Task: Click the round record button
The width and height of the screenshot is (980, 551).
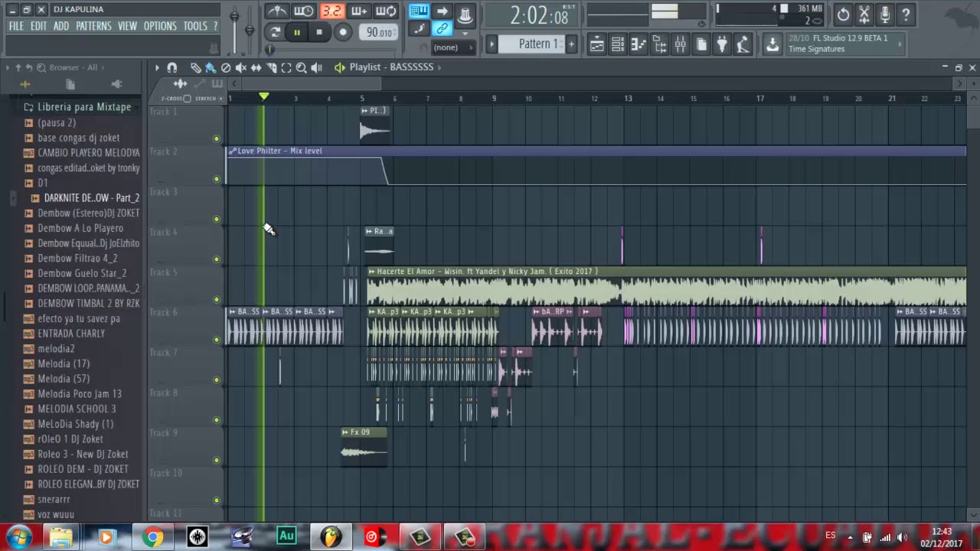Action: (x=342, y=32)
